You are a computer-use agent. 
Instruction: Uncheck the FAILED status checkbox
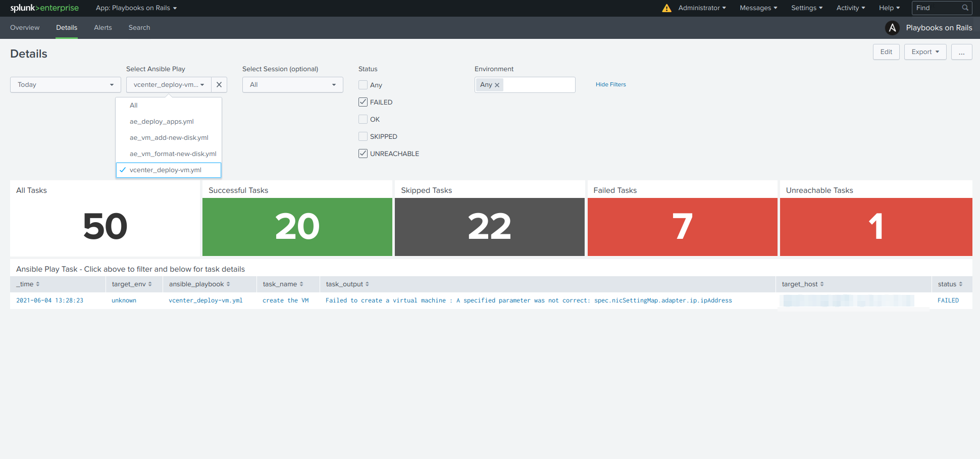(x=363, y=102)
